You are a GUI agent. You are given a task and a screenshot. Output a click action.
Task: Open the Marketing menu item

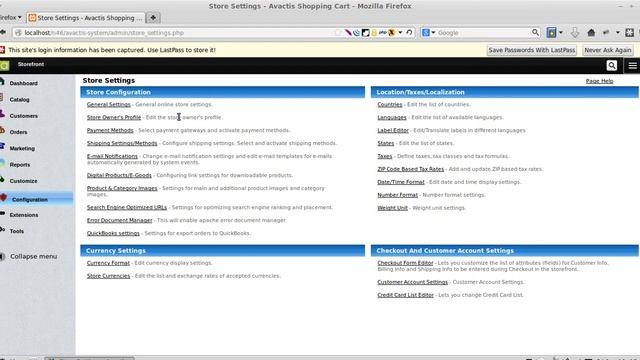point(22,148)
